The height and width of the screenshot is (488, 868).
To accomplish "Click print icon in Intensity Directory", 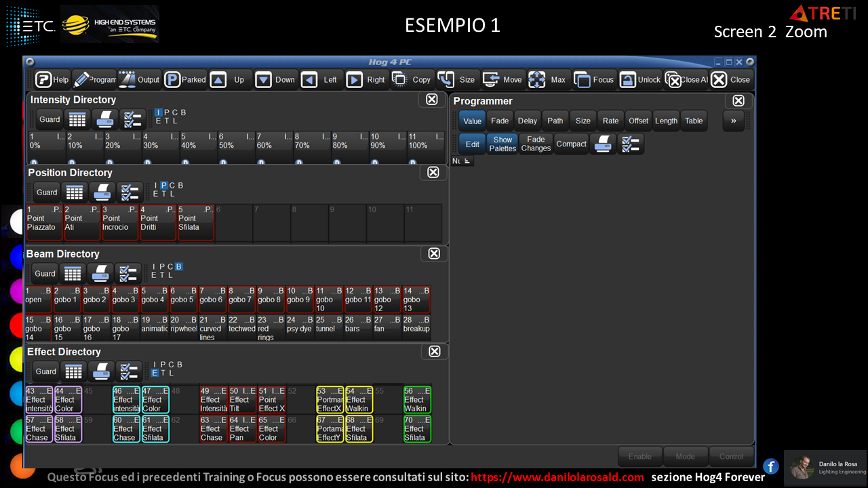I will pyautogui.click(x=105, y=119).
